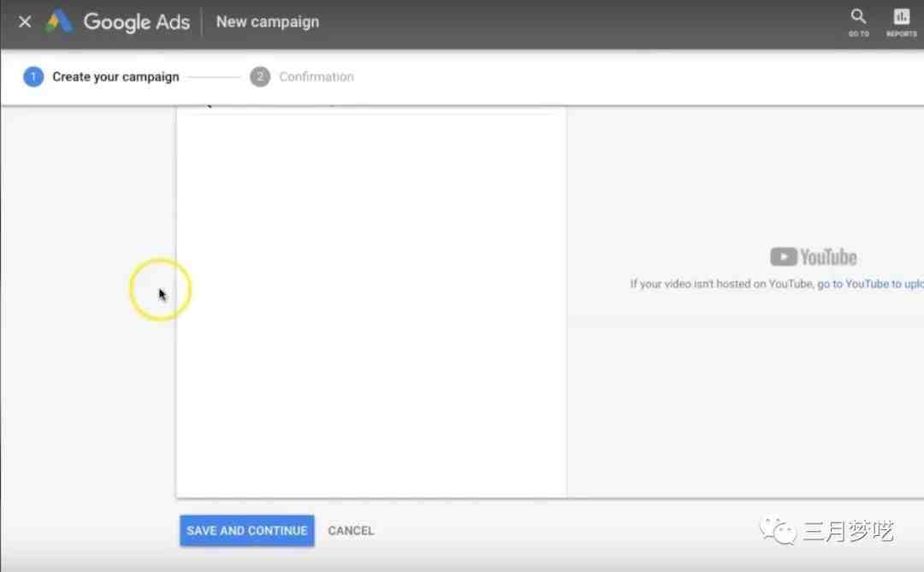Close the New campaign editor with X
924x572 pixels.
pos(25,22)
